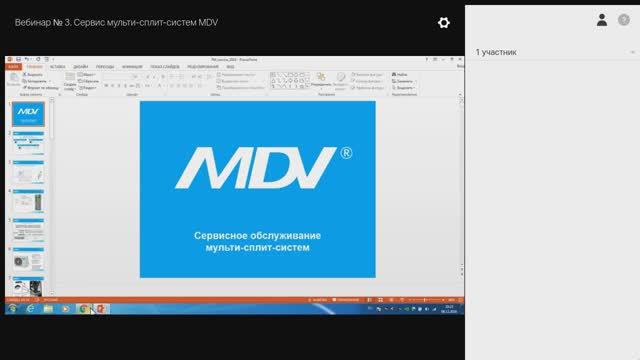Screen dimensions: 640x360
Task: Open the orange ФАЙЛ tab in PowerPoint
Action: tap(13, 67)
